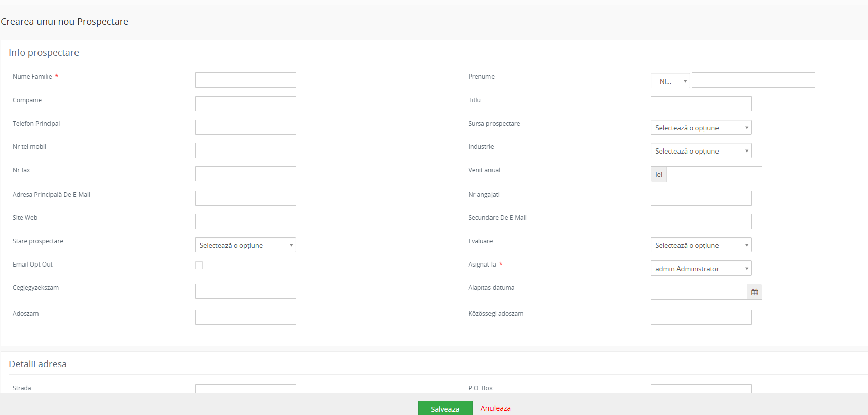
Task: Click the Adresa Principală De E-Mail field
Action: [x=246, y=198]
